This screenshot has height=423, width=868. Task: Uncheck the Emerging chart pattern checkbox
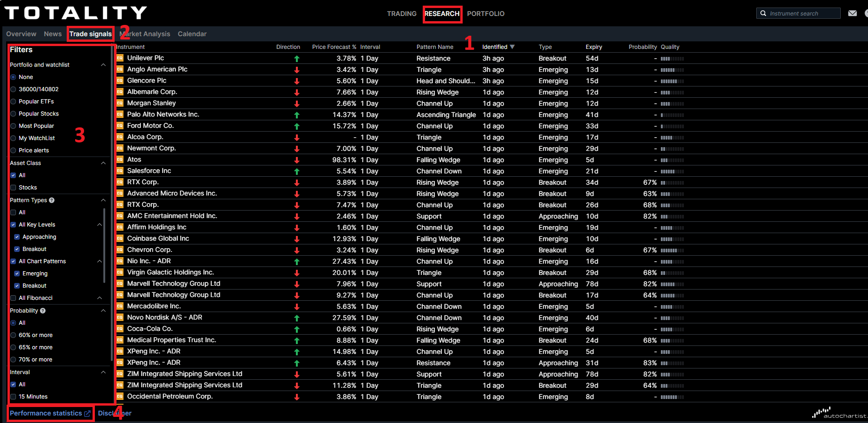tap(17, 274)
